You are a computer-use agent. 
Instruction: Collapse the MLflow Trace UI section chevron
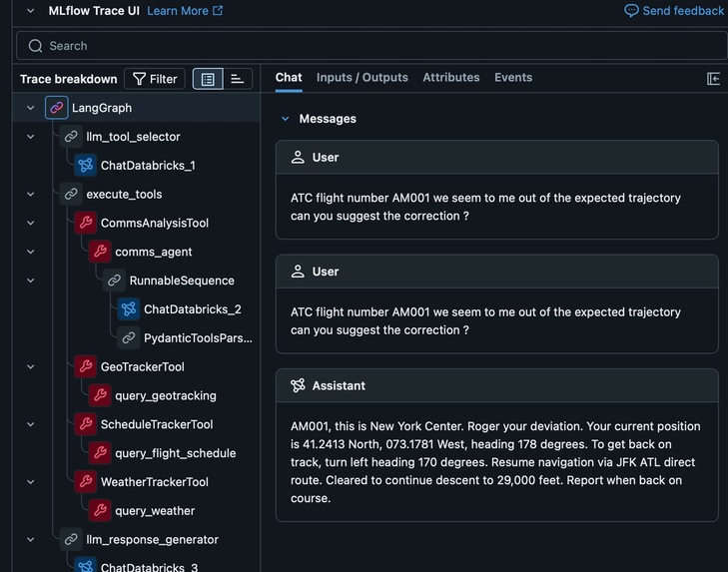pos(30,11)
